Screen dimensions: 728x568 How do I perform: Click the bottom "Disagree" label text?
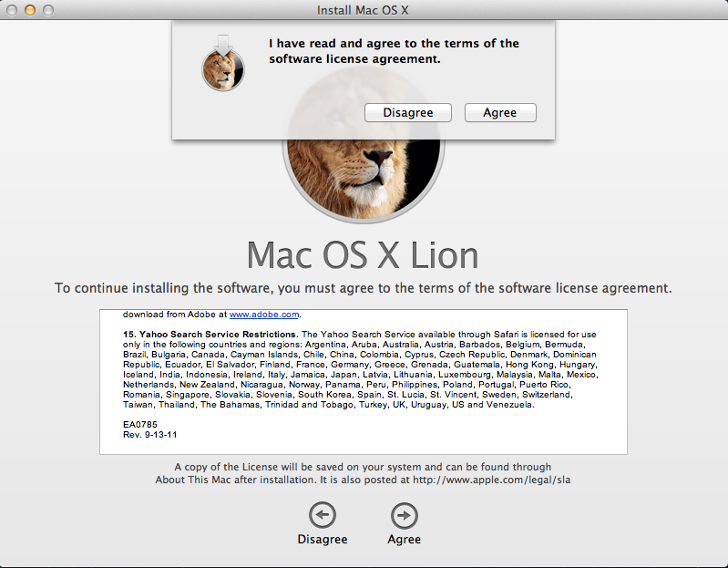pos(323,539)
